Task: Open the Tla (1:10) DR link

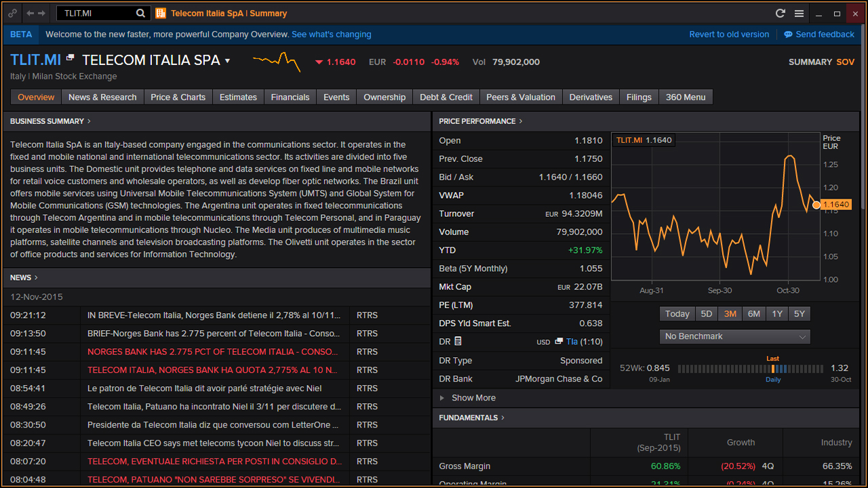Action: [x=584, y=342]
